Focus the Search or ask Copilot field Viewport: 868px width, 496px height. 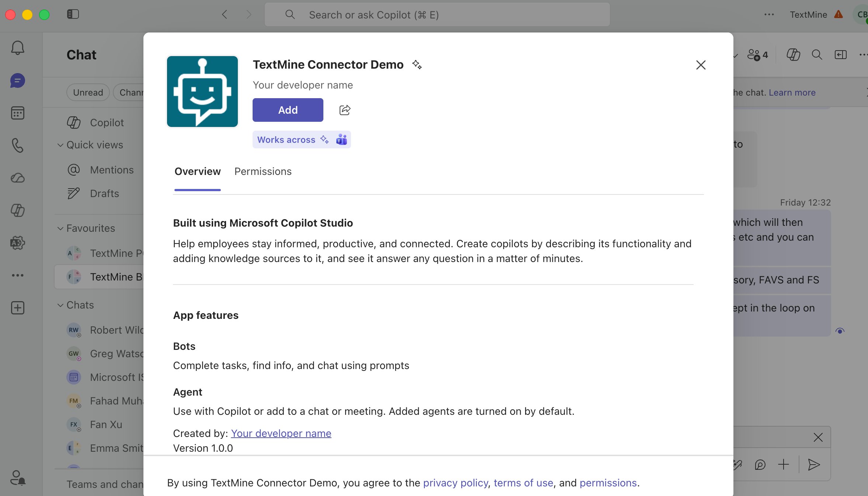coord(437,15)
